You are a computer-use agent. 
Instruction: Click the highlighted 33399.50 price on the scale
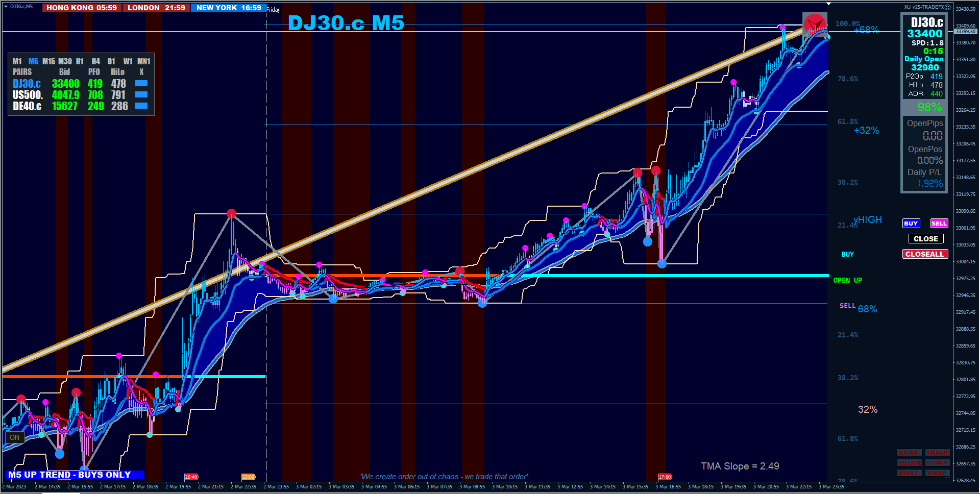tap(966, 32)
